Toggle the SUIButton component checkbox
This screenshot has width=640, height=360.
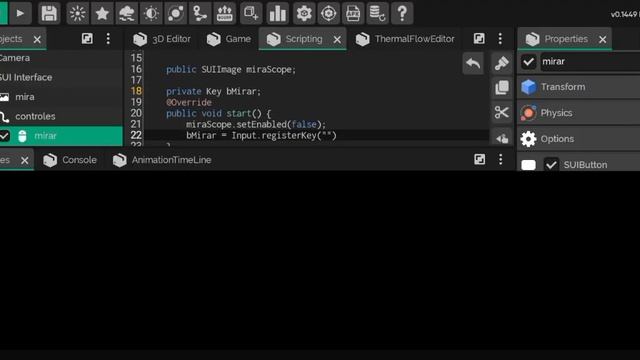point(551,164)
